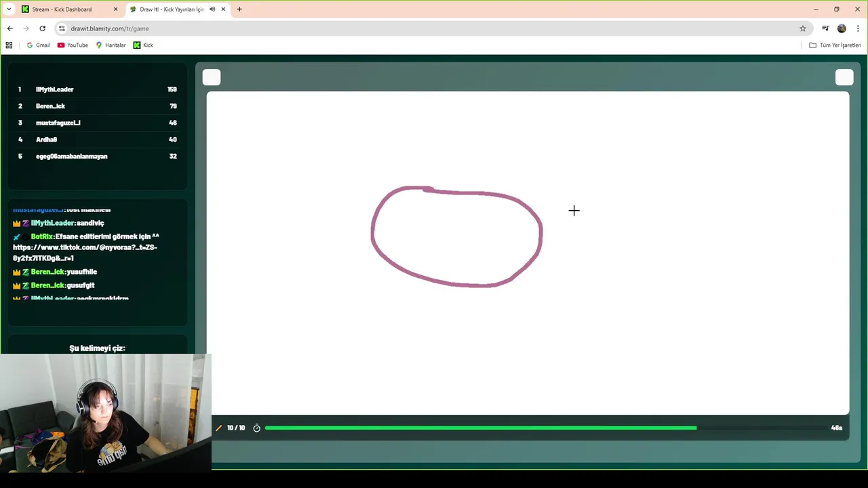The image size is (868, 488).
Task: Click the gusufgit chat message
Action: pos(81,285)
